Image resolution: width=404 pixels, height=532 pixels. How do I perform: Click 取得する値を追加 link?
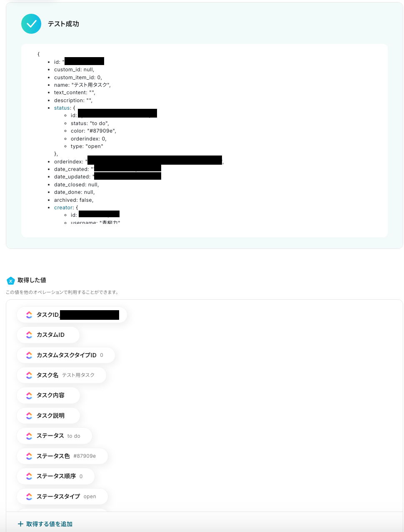tap(49, 524)
